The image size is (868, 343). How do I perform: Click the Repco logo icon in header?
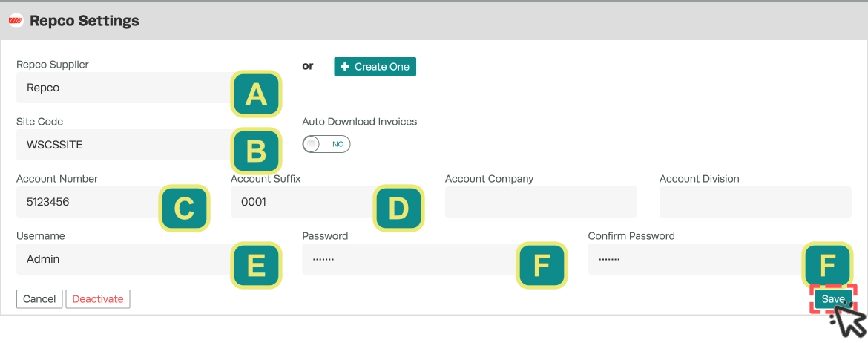pos(16,21)
